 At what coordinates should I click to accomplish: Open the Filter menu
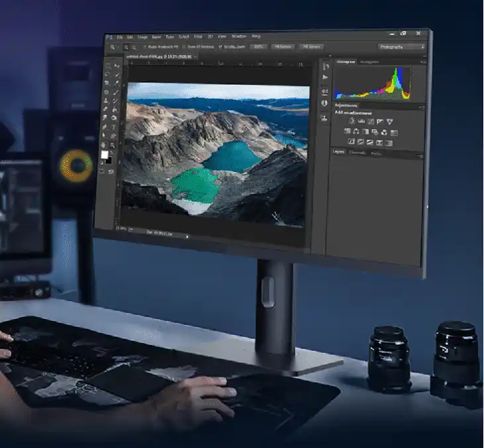pos(198,36)
